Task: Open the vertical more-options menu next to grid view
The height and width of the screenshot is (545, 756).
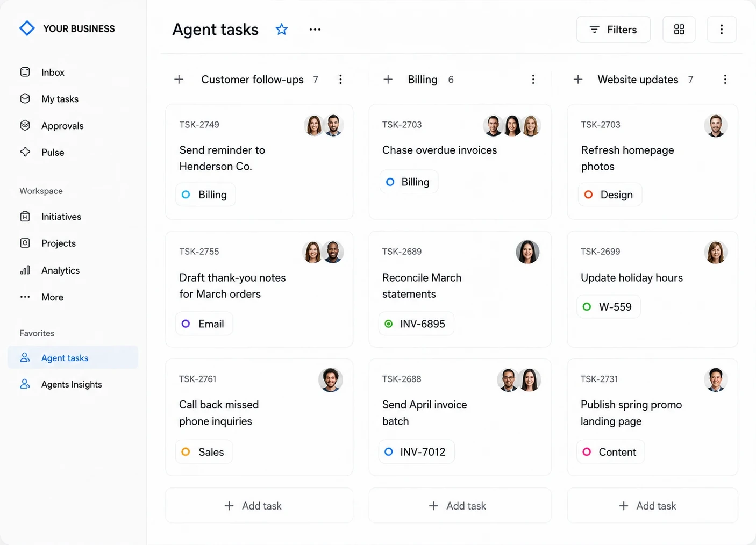Action: [x=722, y=30]
